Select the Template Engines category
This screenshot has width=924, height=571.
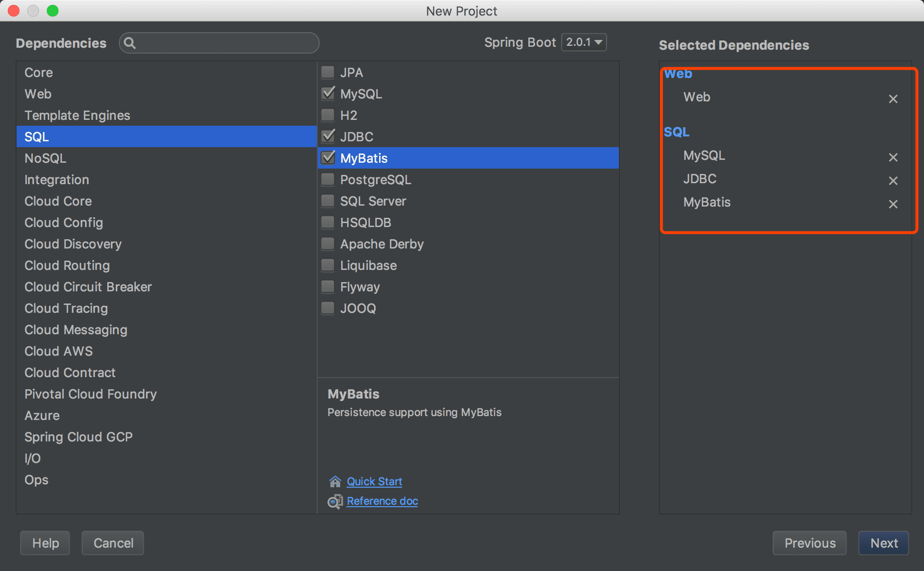click(x=77, y=115)
